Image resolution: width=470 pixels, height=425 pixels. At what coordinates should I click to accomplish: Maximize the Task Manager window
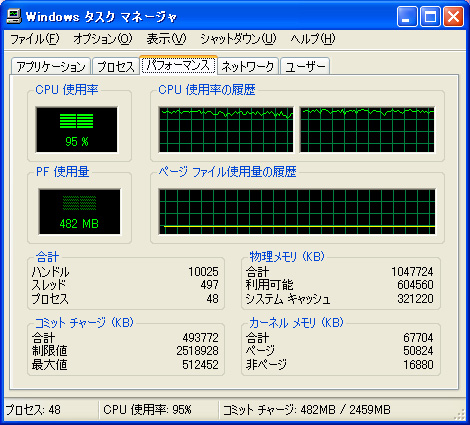pos(430,16)
